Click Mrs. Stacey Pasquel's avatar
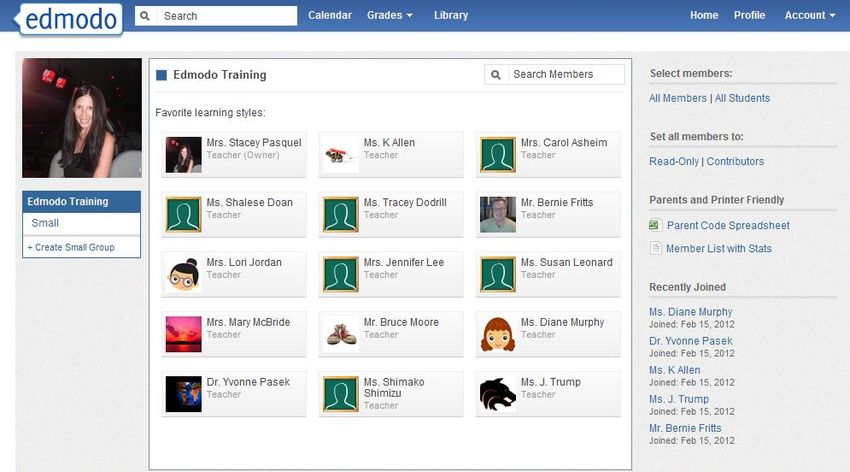 click(x=183, y=155)
